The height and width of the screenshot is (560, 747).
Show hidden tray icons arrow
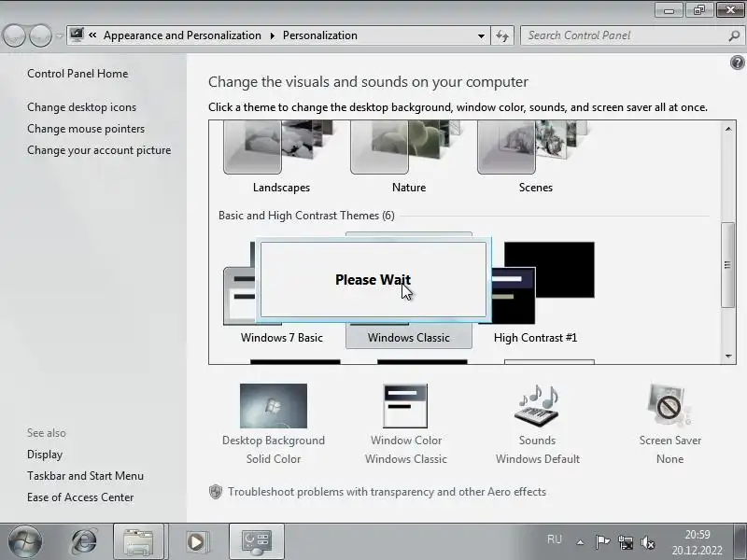[580, 542]
